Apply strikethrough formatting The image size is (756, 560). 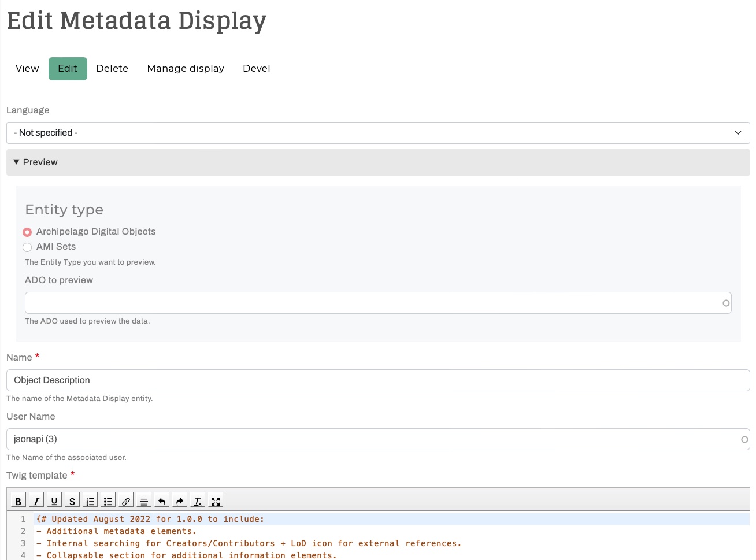tap(72, 501)
